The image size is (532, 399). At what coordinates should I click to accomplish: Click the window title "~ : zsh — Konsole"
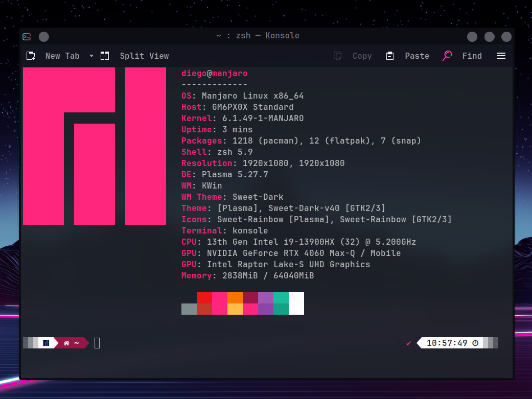tap(258, 36)
